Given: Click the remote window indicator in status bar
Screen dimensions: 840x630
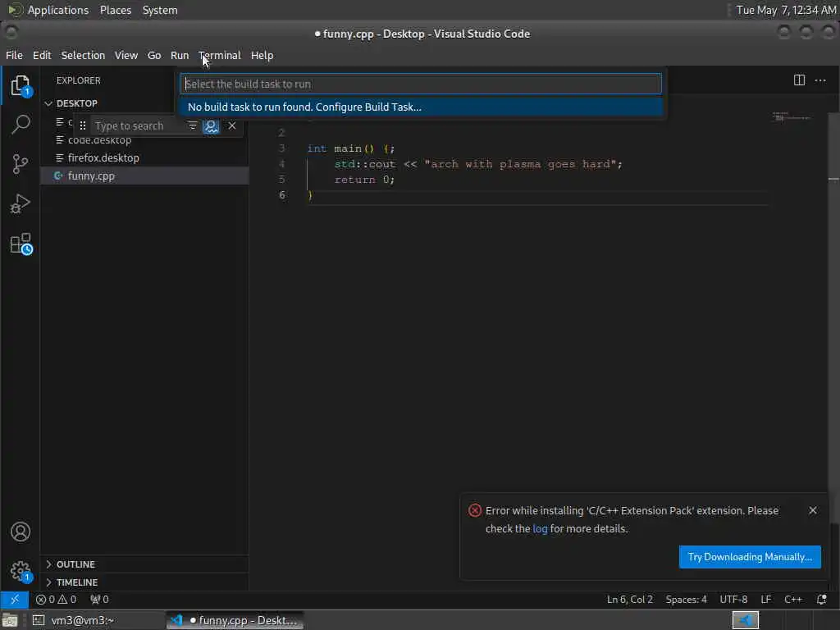Looking at the screenshot, I should click(x=15, y=599).
